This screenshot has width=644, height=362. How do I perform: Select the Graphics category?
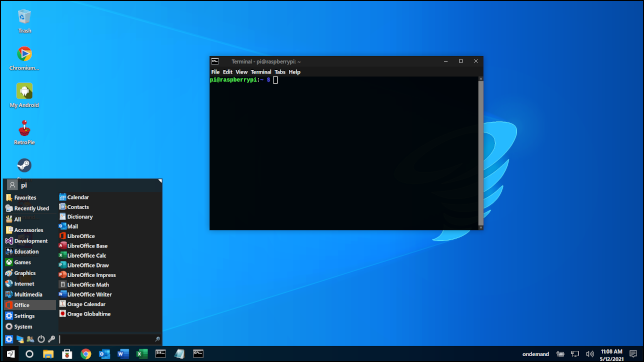tap(30, 273)
